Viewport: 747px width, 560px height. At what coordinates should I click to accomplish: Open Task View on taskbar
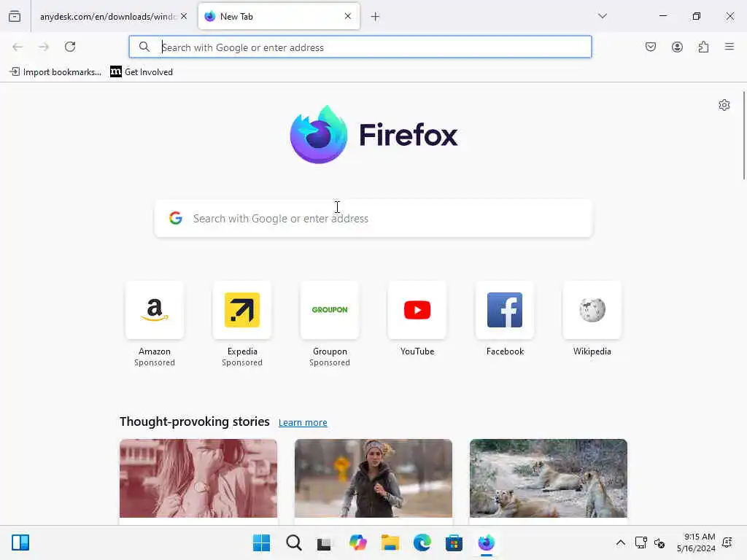tap(325, 542)
